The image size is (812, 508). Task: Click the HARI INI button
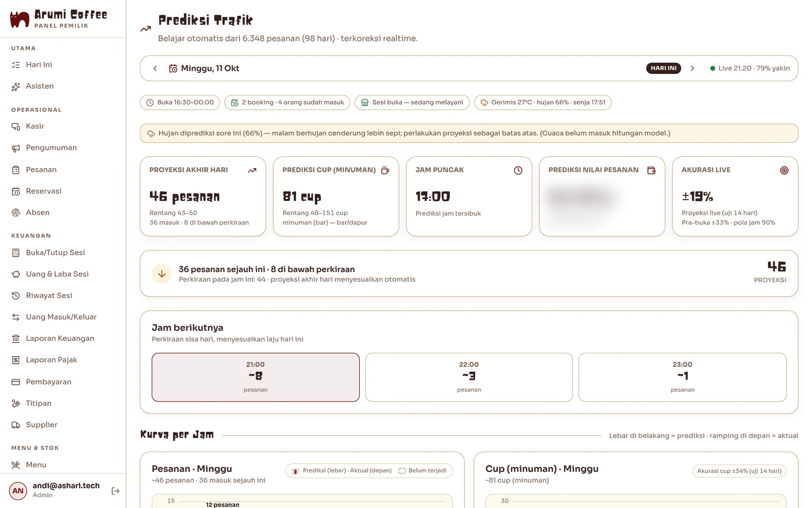[664, 68]
